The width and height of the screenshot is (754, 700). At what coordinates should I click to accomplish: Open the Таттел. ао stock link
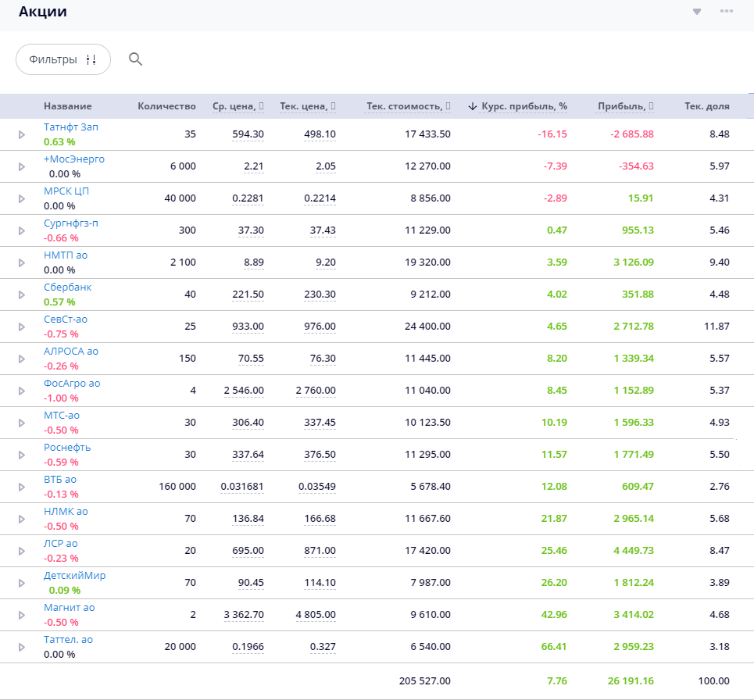(x=68, y=639)
